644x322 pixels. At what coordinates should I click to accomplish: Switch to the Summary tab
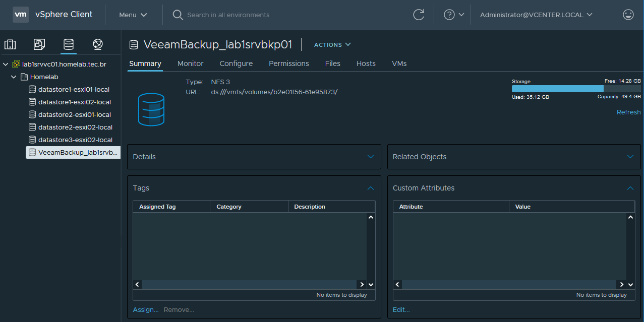[x=145, y=63]
